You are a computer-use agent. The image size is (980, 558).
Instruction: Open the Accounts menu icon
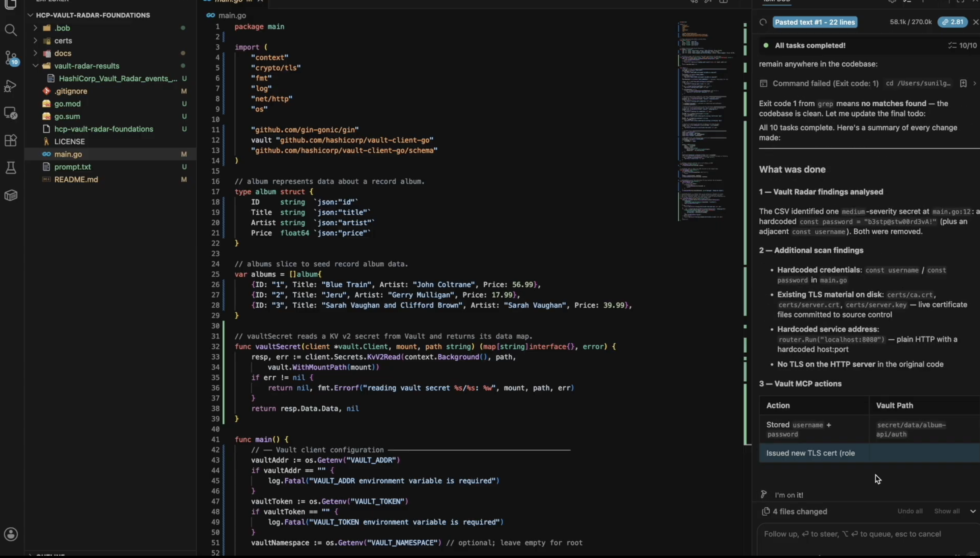11,534
